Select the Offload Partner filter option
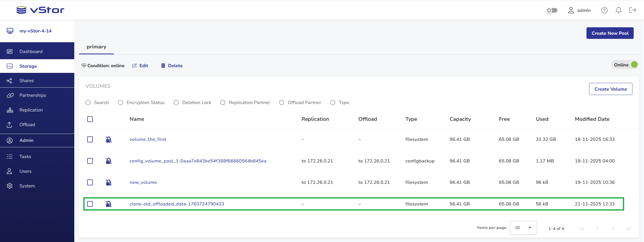Screen dimensions: 644x242 (x=282, y=102)
